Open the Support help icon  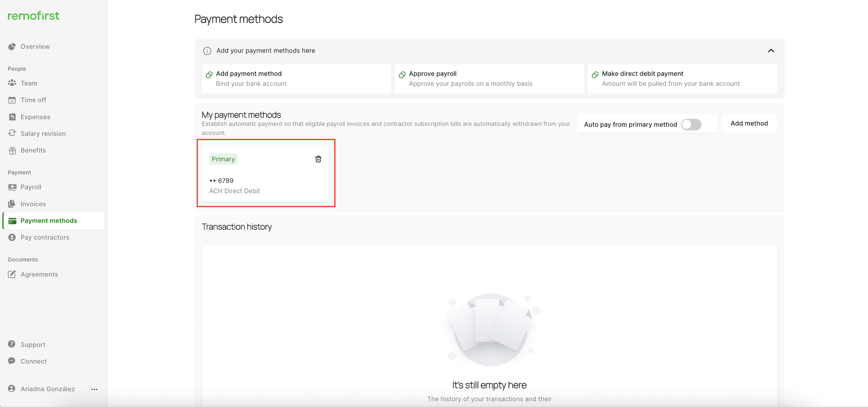click(x=12, y=344)
